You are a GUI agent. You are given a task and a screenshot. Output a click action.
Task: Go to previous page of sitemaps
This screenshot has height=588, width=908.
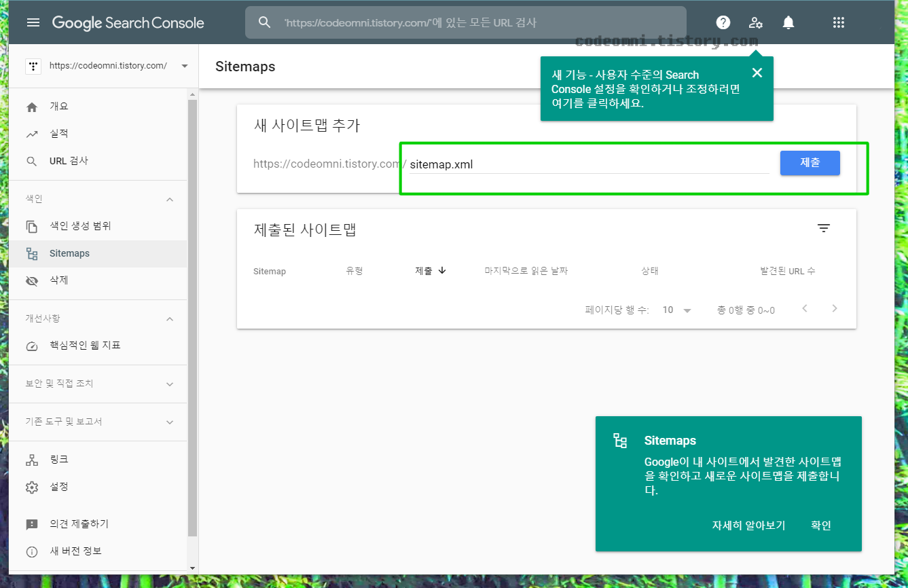[x=805, y=309]
